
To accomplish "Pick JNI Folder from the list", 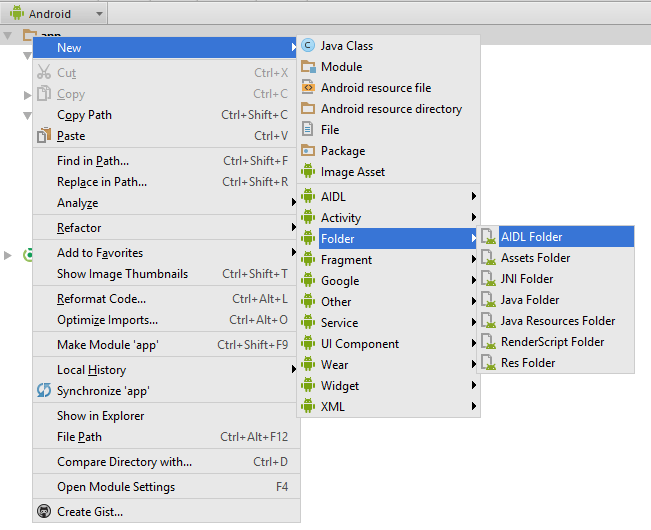I will 527,279.
